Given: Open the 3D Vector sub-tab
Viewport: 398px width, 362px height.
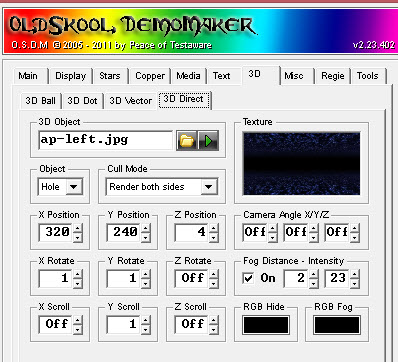Looking at the screenshot, I should (131, 101).
